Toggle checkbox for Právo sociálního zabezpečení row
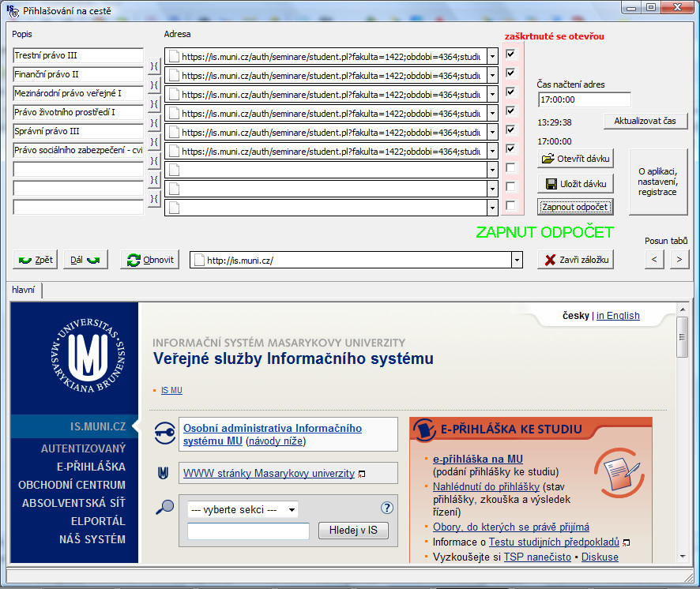Viewport: 700px width, 589px height. [510, 148]
